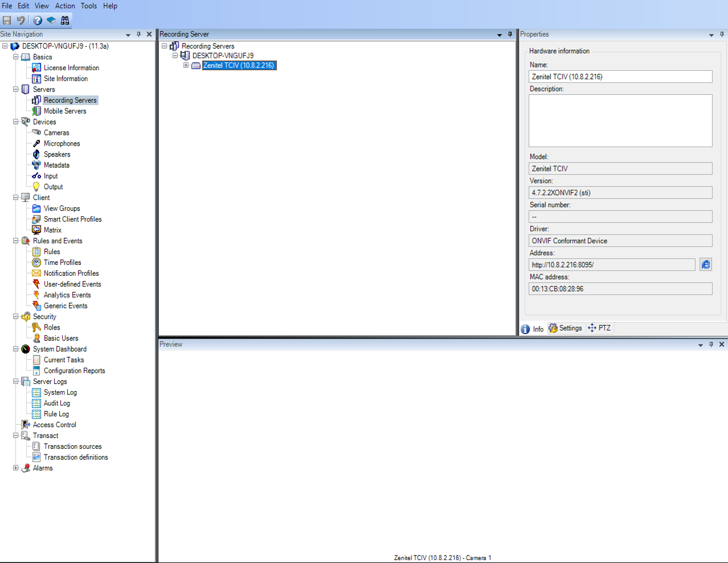The width and height of the screenshot is (728, 563).
Task: Select User-defined Events in the tree
Action: click(x=72, y=284)
